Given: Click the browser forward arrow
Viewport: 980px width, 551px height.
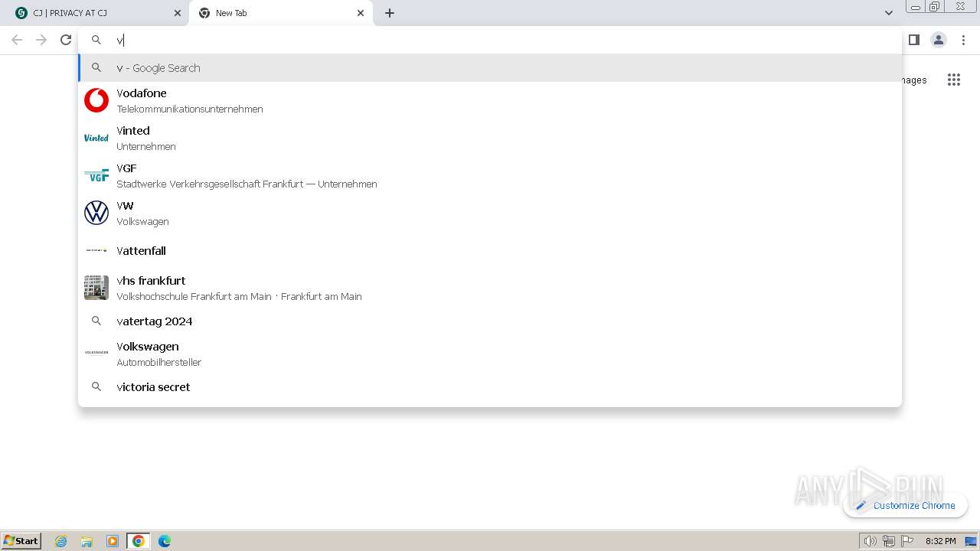Looking at the screenshot, I should tap(41, 40).
